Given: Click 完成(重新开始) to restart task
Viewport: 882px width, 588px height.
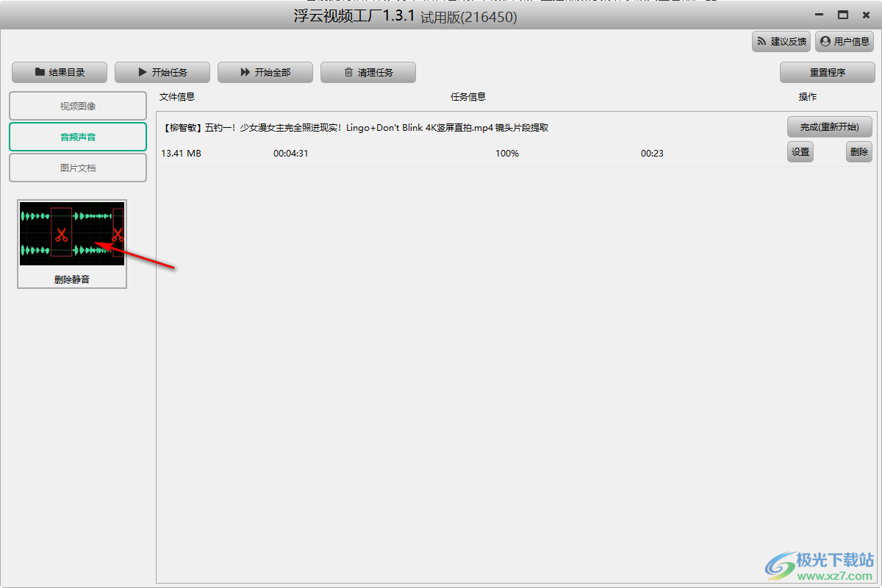Looking at the screenshot, I should pos(829,127).
